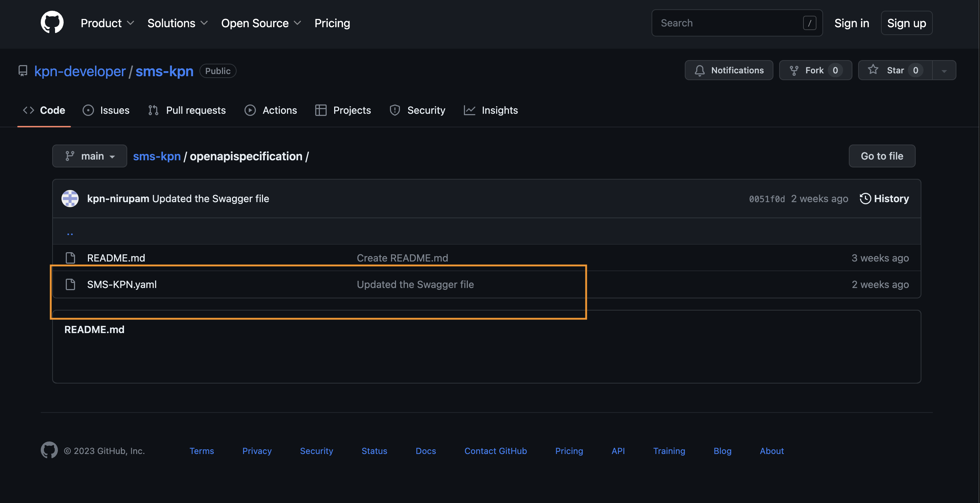Open the main branch selector
This screenshot has height=503, width=980.
[x=89, y=156]
